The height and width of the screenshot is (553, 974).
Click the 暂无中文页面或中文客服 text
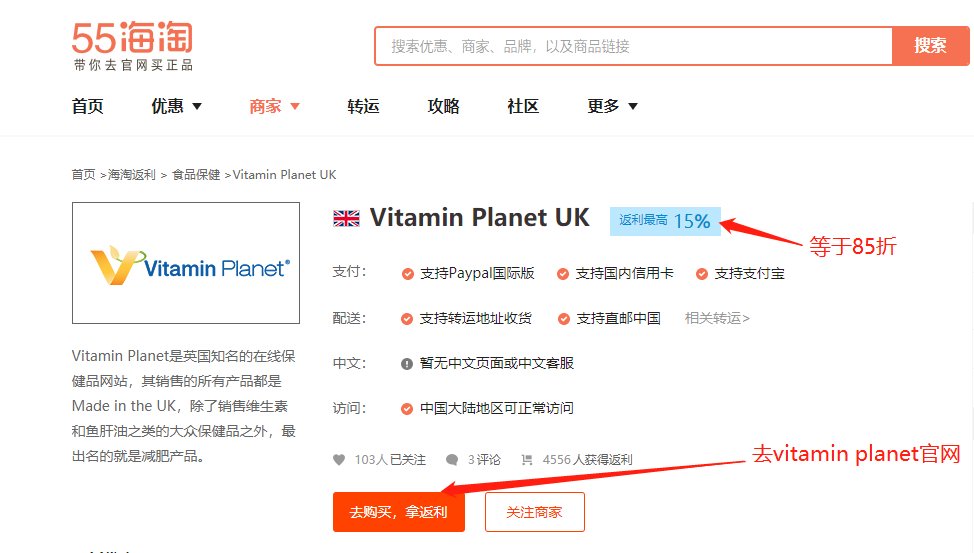click(497, 363)
